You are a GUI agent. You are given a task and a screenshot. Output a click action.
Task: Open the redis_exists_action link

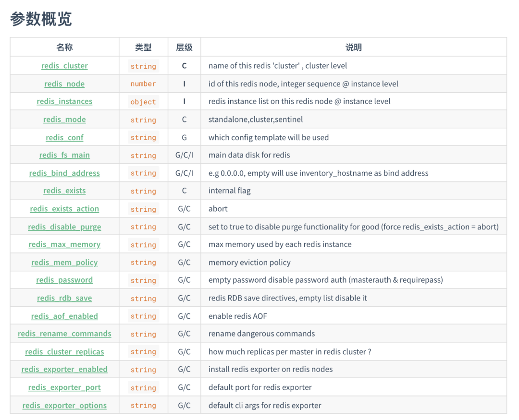[64, 209]
